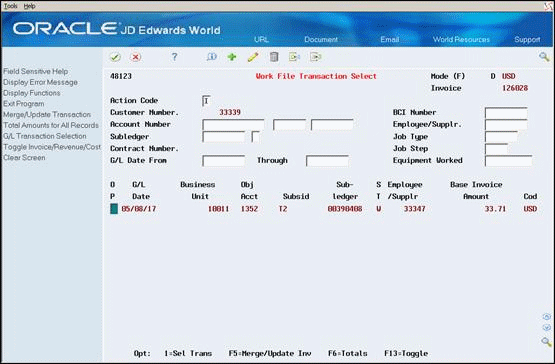Click the F6=Totals function key text
This screenshot has height=364, width=555.
click(x=348, y=353)
